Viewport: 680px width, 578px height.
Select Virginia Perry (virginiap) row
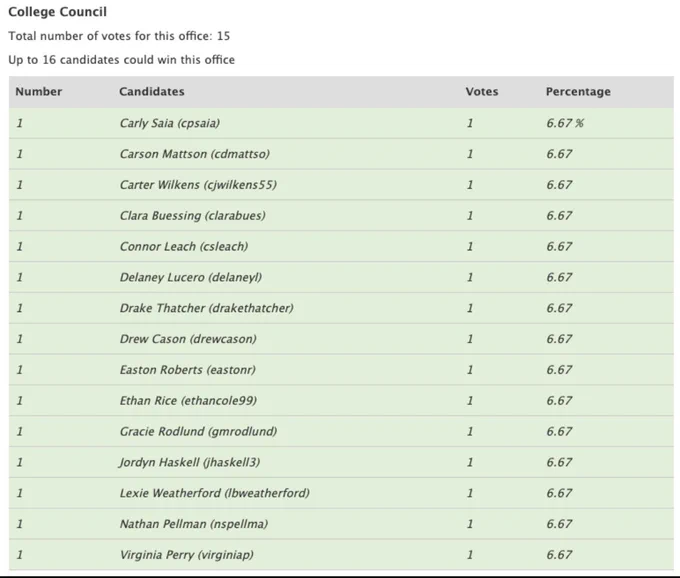click(341, 554)
